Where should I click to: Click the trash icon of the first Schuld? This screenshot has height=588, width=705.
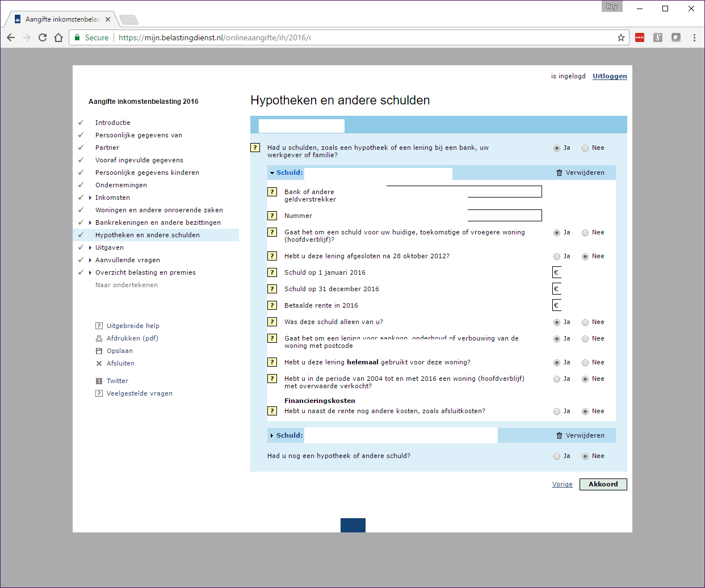click(559, 173)
